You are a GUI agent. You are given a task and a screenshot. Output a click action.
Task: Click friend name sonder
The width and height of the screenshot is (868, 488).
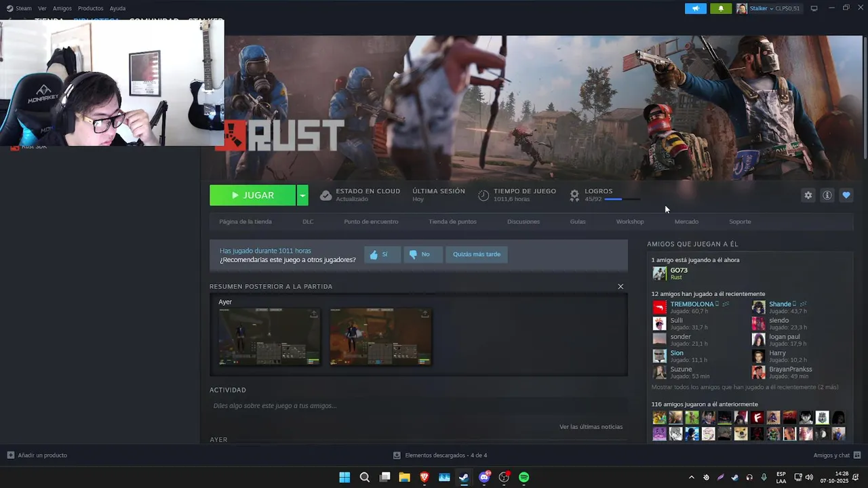point(680,337)
